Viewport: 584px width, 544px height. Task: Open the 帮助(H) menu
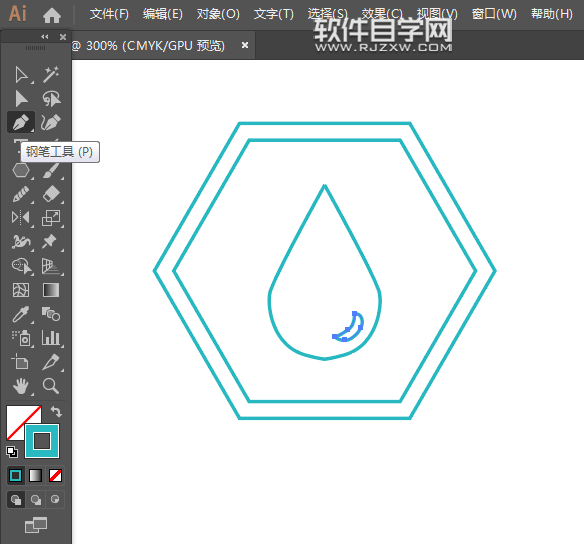pos(552,14)
